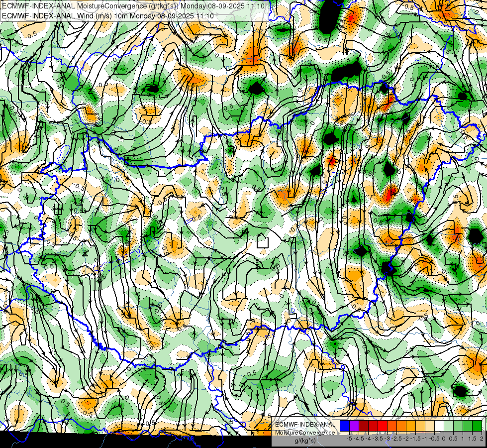This screenshot has height=448, width=487.
Task: Click the orange swatch between -2.5 and -2
Action: [401, 426]
